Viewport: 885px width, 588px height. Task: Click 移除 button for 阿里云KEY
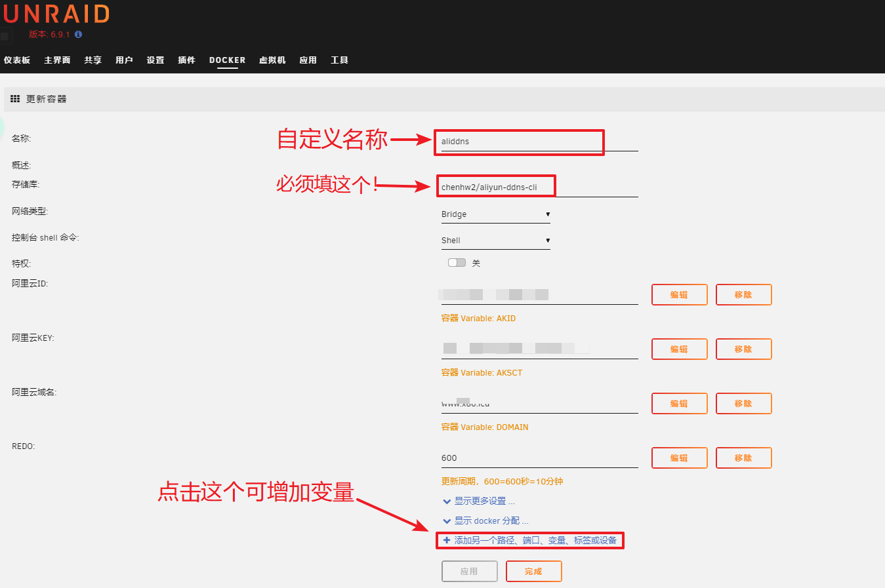click(x=744, y=349)
